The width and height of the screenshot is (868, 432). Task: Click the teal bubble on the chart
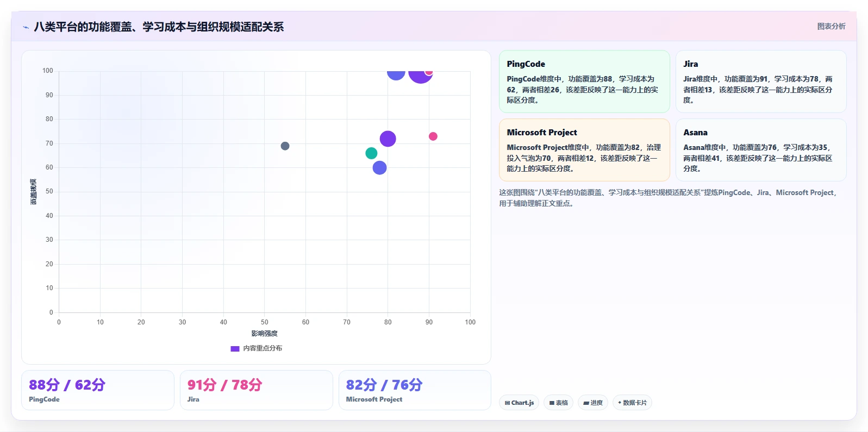pyautogui.click(x=371, y=153)
